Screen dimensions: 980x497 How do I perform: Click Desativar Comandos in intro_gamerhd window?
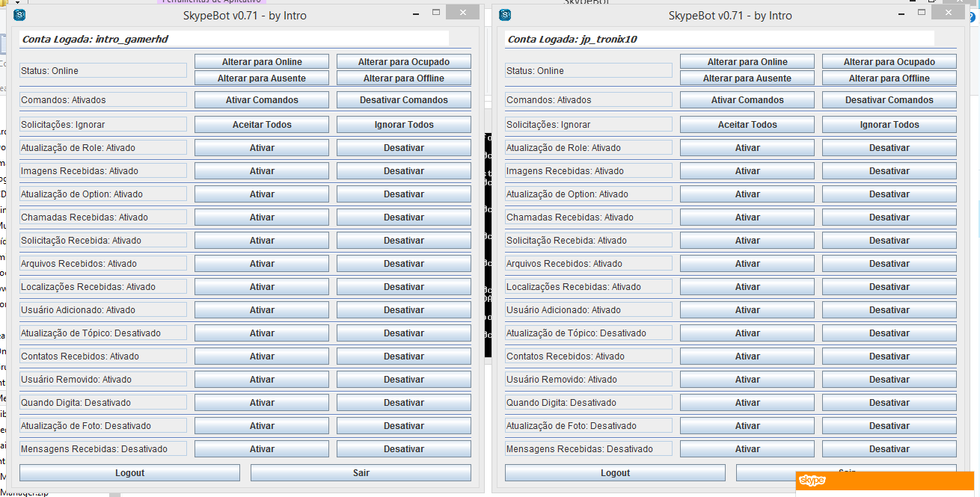pos(404,99)
